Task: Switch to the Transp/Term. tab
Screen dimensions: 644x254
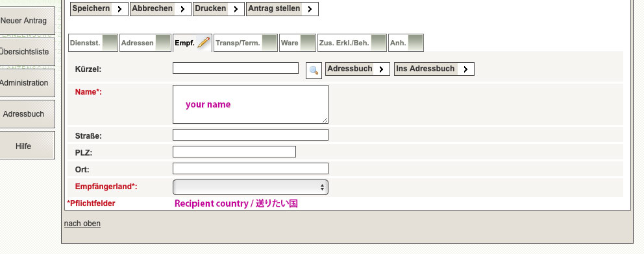Action: (x=245, y=43)
